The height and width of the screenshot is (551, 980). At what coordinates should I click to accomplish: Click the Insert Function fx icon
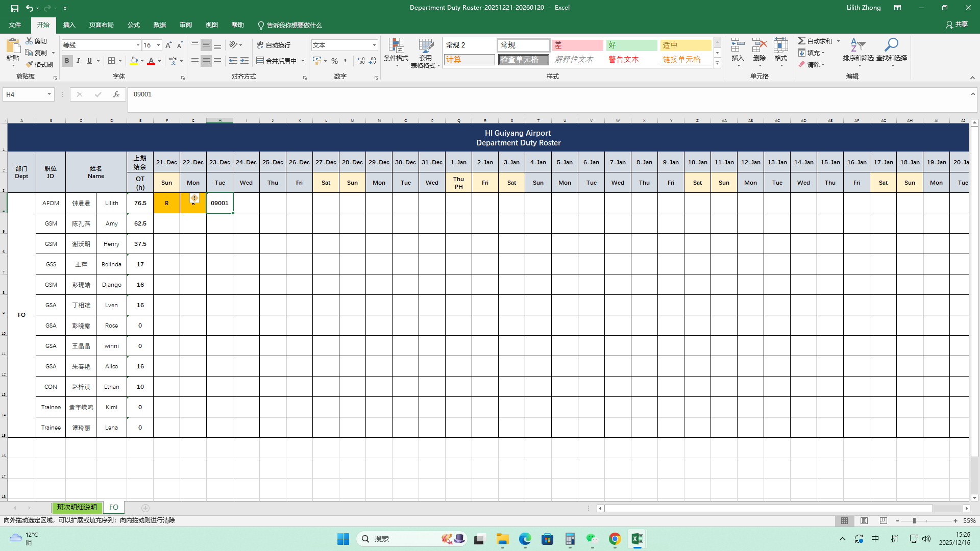coord(116,94)
